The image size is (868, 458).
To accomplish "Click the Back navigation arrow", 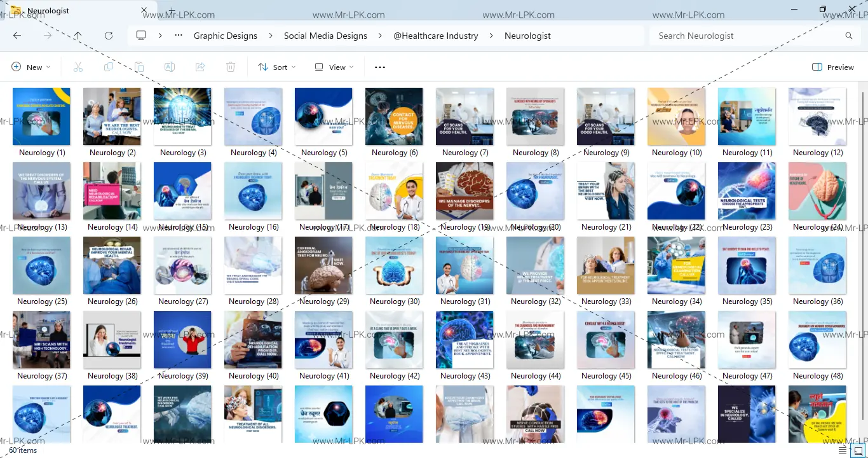I will pyautogui.click(x=17, y=36).
